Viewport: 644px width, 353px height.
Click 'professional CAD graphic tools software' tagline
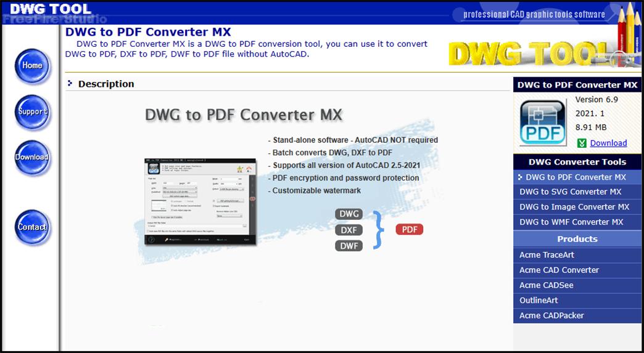click(x=534, y=15)
